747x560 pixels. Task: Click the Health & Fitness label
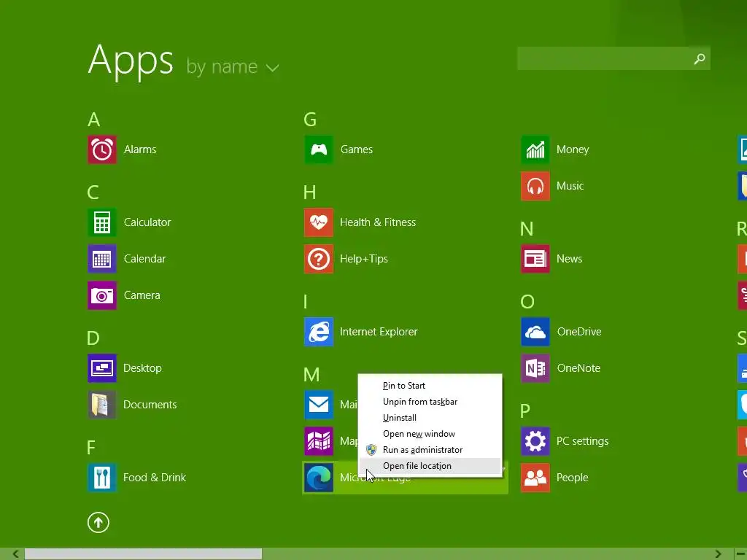(x=378, y=222)
